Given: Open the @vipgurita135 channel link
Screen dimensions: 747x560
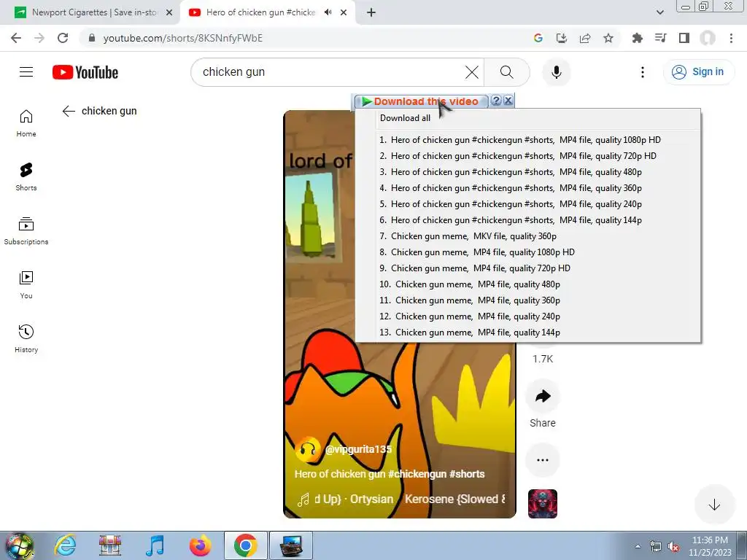Looking at the screenshot, I should point(358,449).
